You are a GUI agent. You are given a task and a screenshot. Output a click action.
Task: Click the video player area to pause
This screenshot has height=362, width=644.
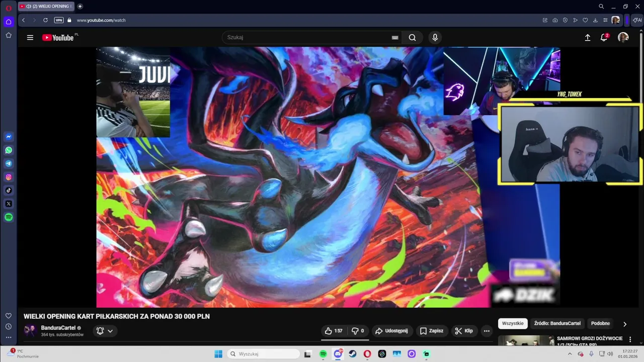click(328, 177)
